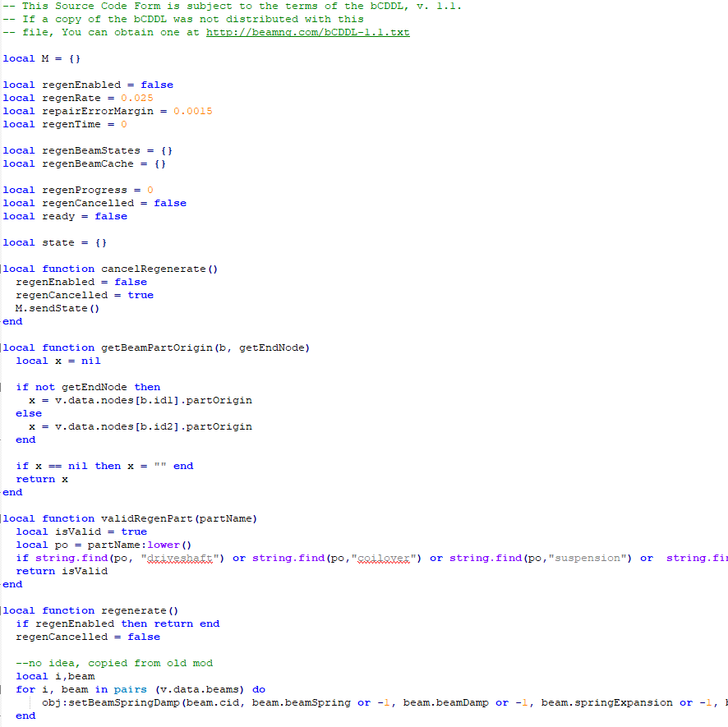Click the 'pairs' keyword in the for loop
Viewport: 728px width, 727px height.
point(131,690)
